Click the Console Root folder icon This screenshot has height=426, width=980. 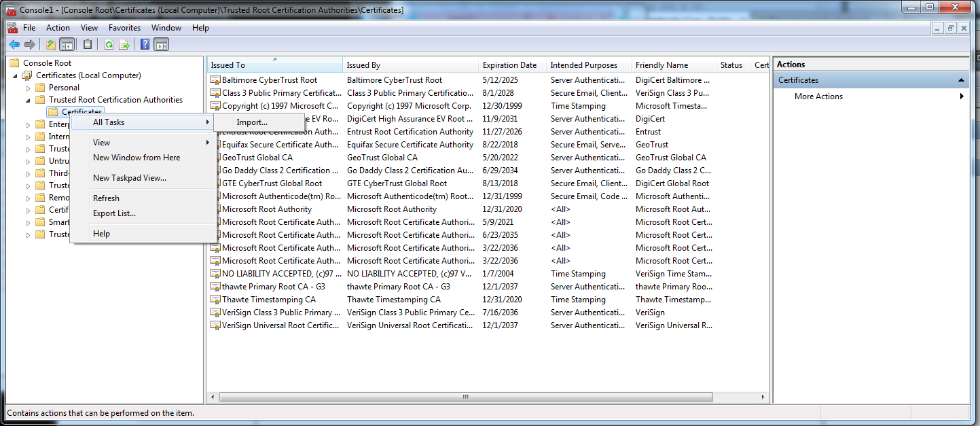pyautogui.click(x=15, y=63)
